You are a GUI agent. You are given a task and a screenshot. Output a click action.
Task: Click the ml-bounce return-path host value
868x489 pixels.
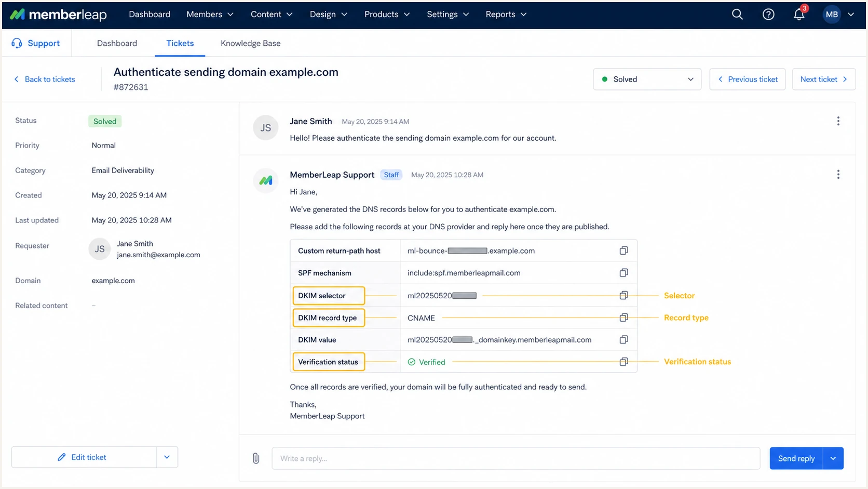tap(471, 250)
